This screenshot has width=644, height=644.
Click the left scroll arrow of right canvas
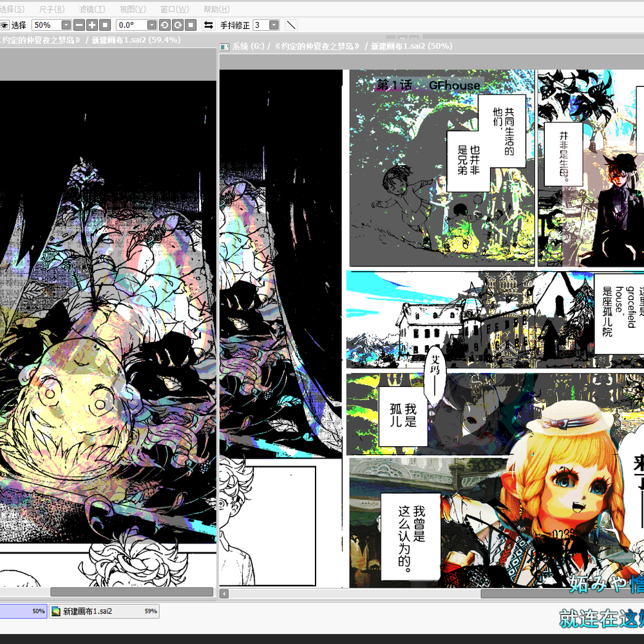pyautogui.click(x=224, y=594)
